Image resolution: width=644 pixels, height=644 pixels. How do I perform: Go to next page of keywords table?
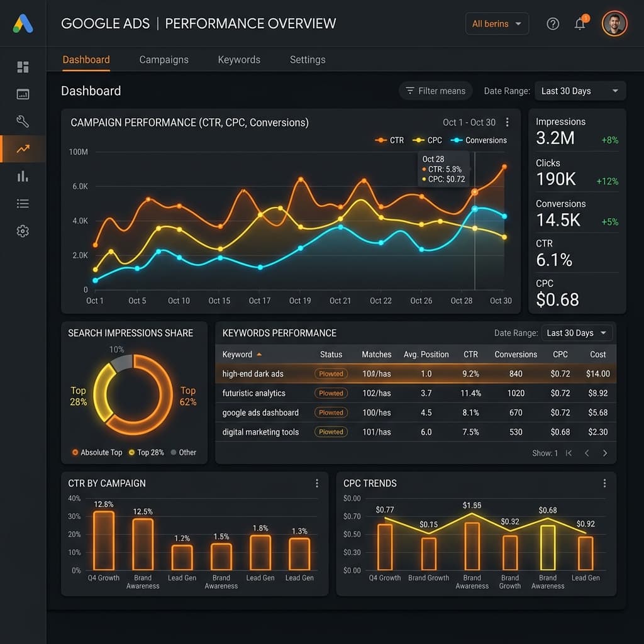[x=605, y=453]
